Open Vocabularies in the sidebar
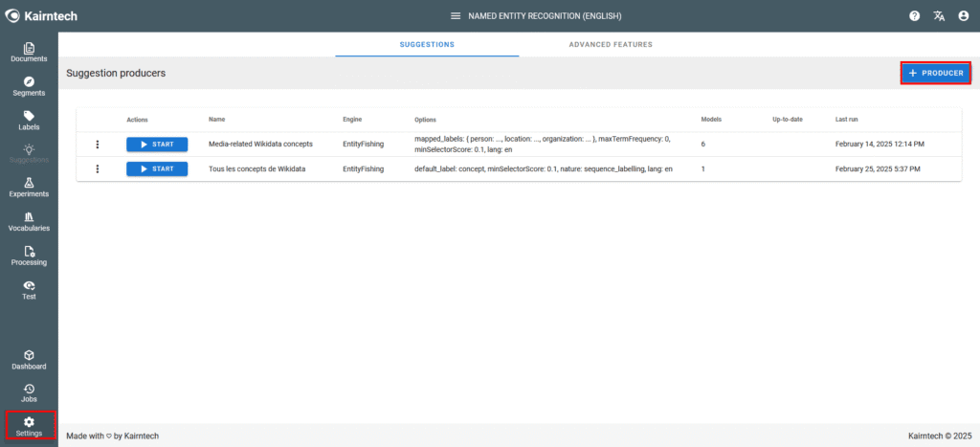 pyautogui.click(x=29, y=221)
